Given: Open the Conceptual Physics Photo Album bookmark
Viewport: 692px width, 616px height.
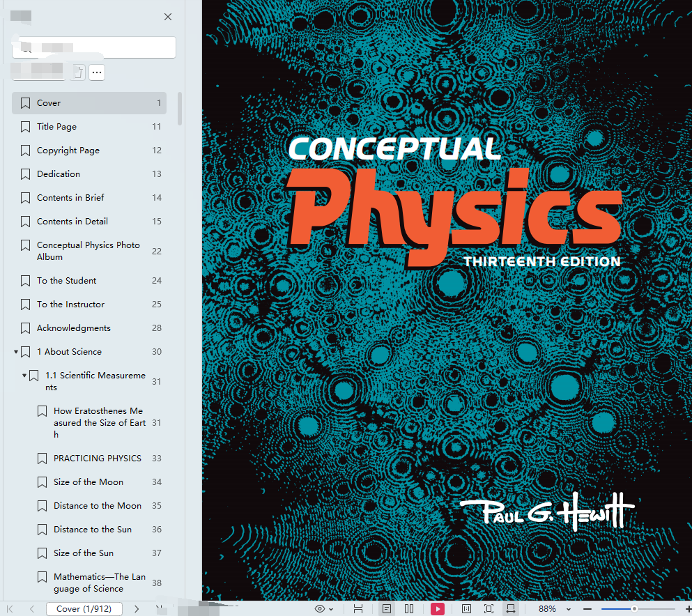Looking at the screenshot, I should click(89, 251).
